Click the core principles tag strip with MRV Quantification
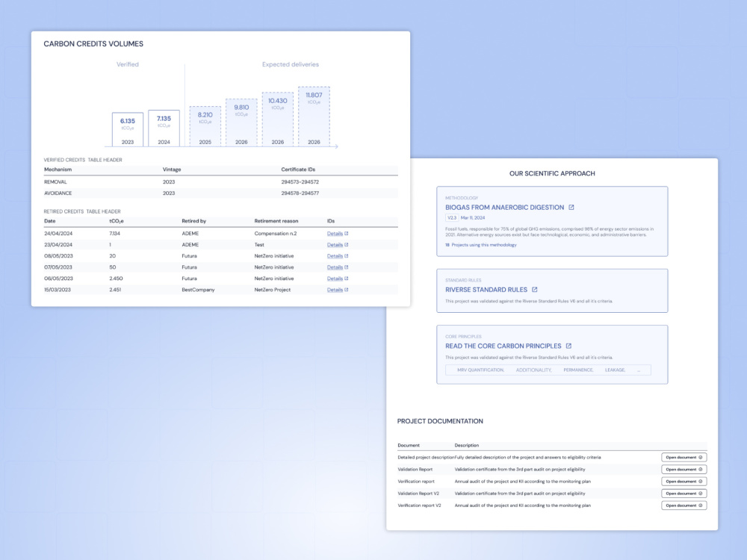 pyautogui.click(x=548, y=370)
